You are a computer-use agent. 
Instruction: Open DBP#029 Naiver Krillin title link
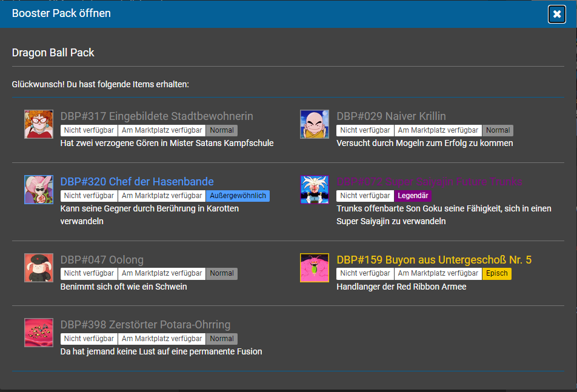point(391,116)
